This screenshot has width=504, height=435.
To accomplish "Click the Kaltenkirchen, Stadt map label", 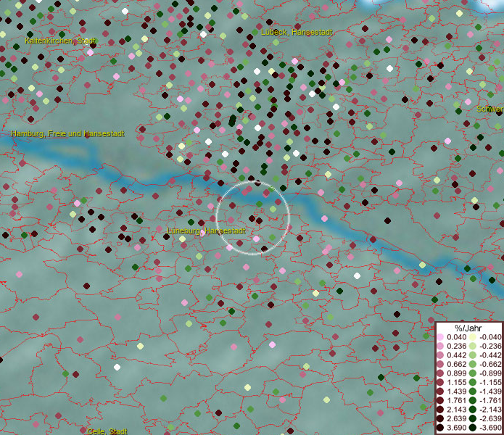I will (60, 41).
